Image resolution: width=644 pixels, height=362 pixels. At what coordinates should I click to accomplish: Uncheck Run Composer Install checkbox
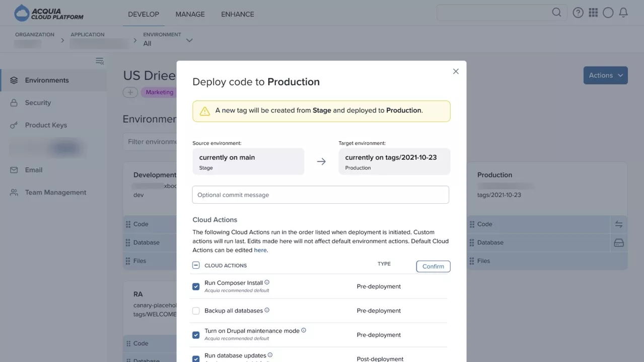click(x=196, y=286)
